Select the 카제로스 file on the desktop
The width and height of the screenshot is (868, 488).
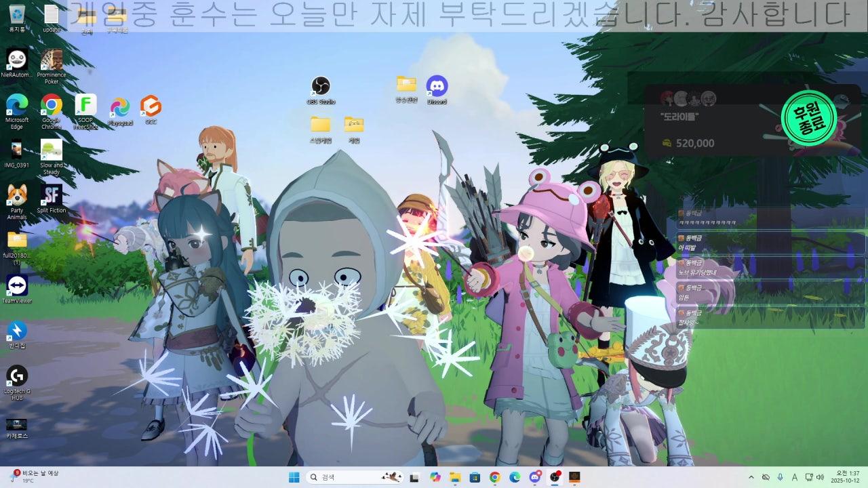(17, 428)
